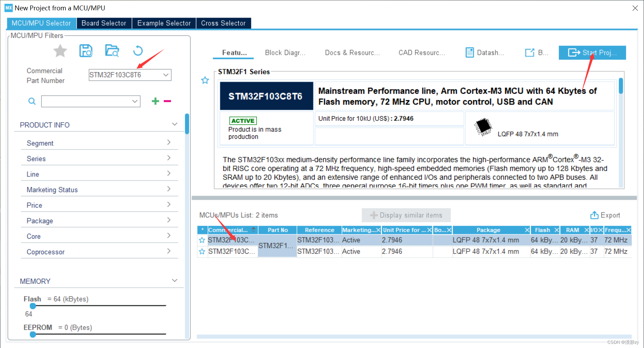The width and height of the screenshot is (644, 348).
Task: Click the Export icon
Action: (594, 215)
